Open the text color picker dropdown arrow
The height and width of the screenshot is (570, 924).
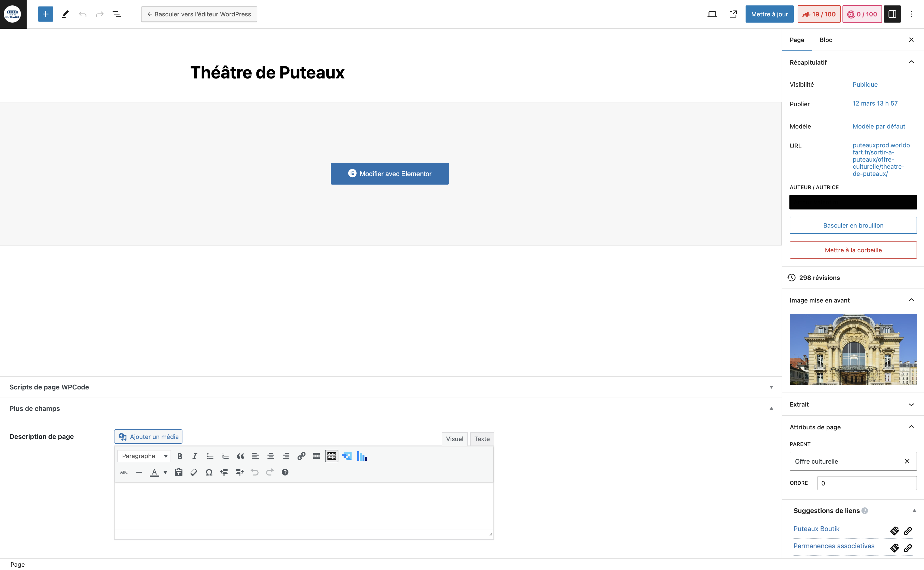click(165, 472)
